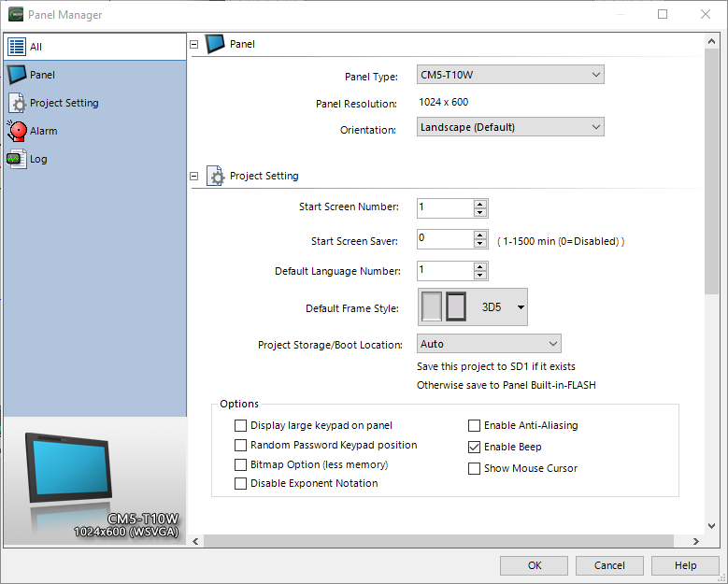Uncheck the Enable Beep checkbox
Screen dimensions: 728x584
pos(475,448)
